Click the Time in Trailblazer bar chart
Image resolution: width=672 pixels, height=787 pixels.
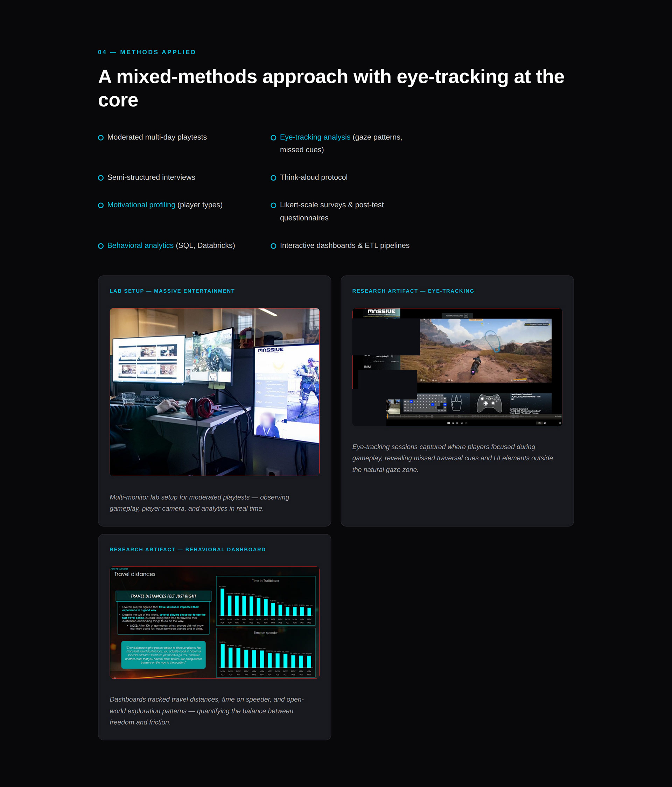[x=265, y=600]
